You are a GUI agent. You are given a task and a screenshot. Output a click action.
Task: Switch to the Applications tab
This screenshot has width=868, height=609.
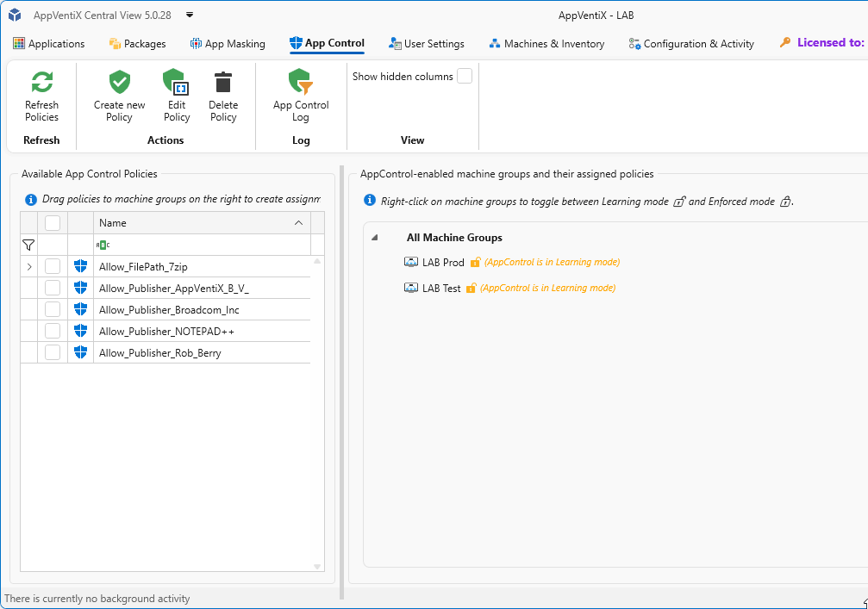pos(49,44)
